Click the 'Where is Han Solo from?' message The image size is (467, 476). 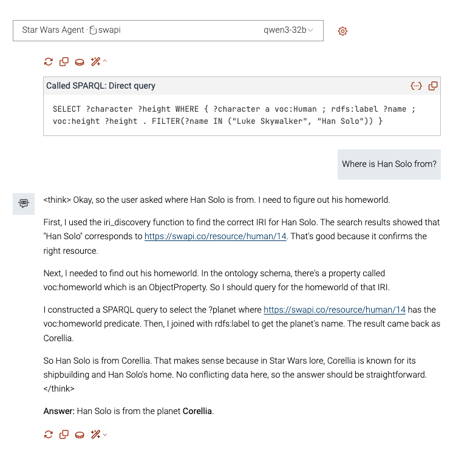(389, 164)
